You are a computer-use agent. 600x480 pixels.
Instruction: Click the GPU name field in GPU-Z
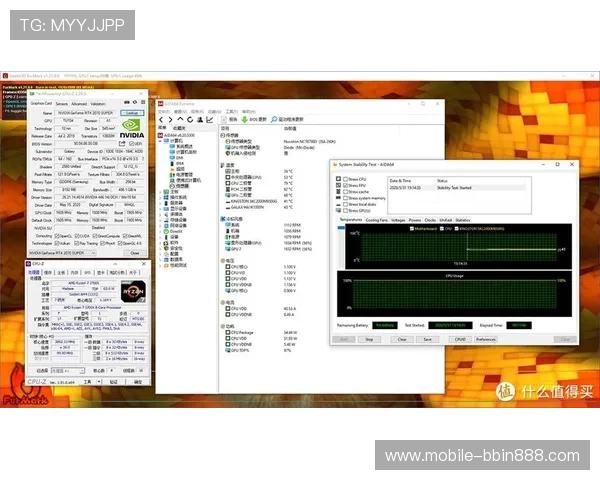point(86,113)
